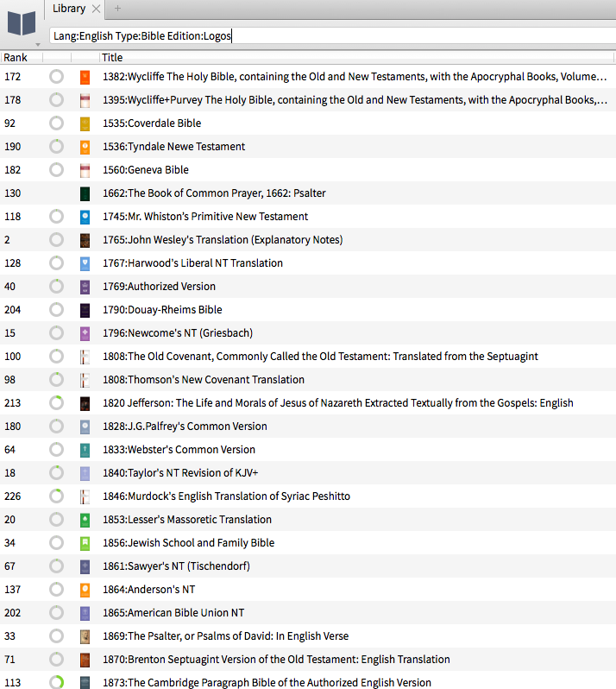Select 1808:Thomson's New Covenant Translation
The image size is (616, 689).
pyautogui.click(x=204, y=379)
